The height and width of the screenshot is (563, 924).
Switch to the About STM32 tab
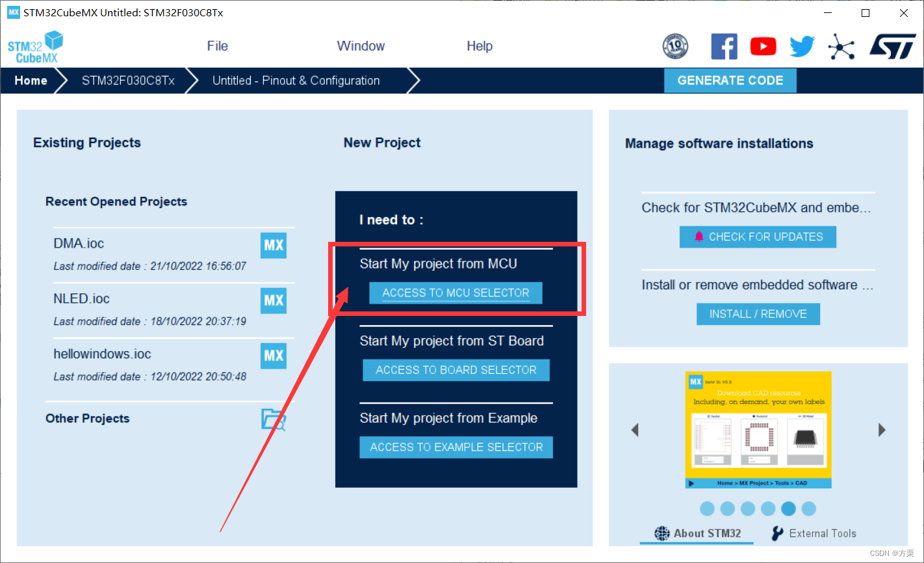(697, 533)
